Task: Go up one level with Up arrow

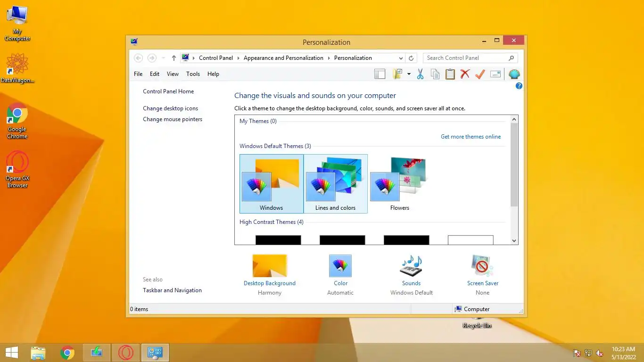Action: 173,58
